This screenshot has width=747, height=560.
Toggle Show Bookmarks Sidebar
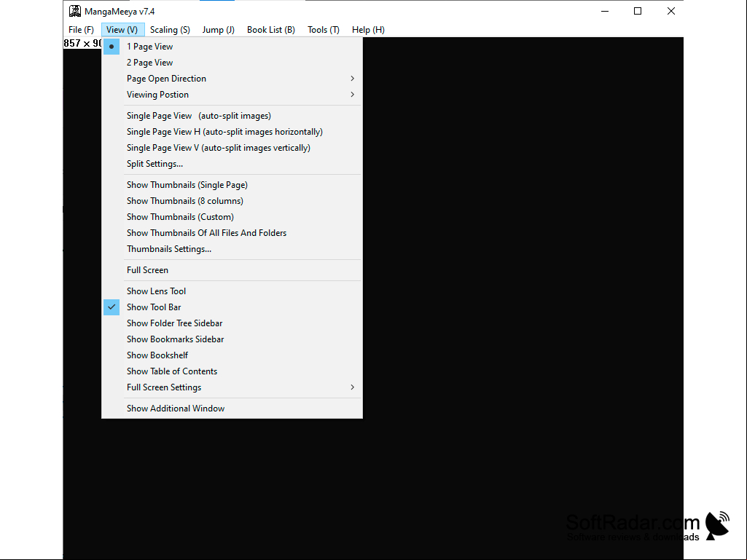point(232,339)
